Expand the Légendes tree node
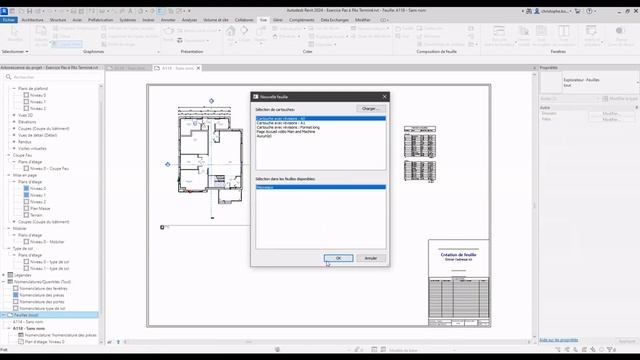640x360 pixels. click(4, 275)
